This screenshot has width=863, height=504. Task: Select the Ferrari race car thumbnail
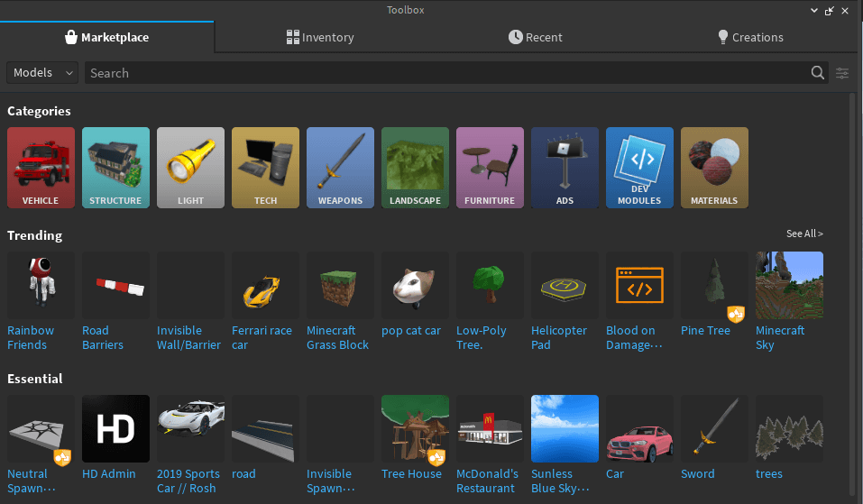(x=265, y=285)
